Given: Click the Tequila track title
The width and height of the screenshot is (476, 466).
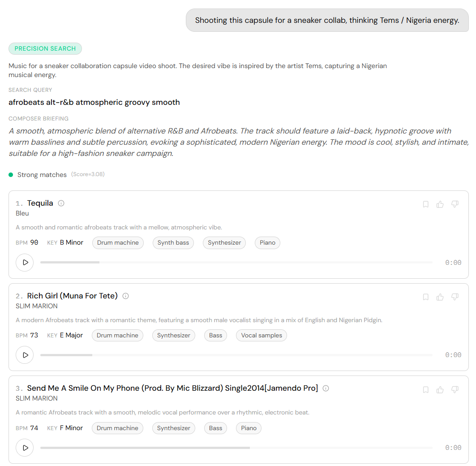Looking at the screenshot, I should point(40,203).
